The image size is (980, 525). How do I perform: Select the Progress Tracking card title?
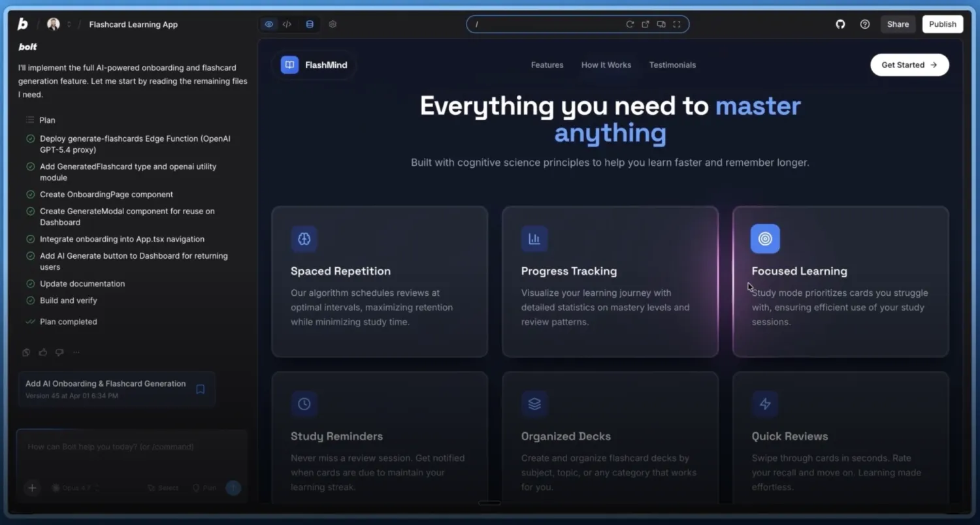click(x=568, y=271)
